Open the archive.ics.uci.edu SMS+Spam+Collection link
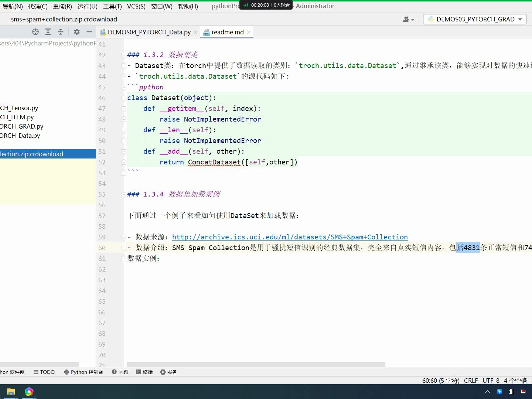Viewport: 532px width, 399px height. click(290, 237)
